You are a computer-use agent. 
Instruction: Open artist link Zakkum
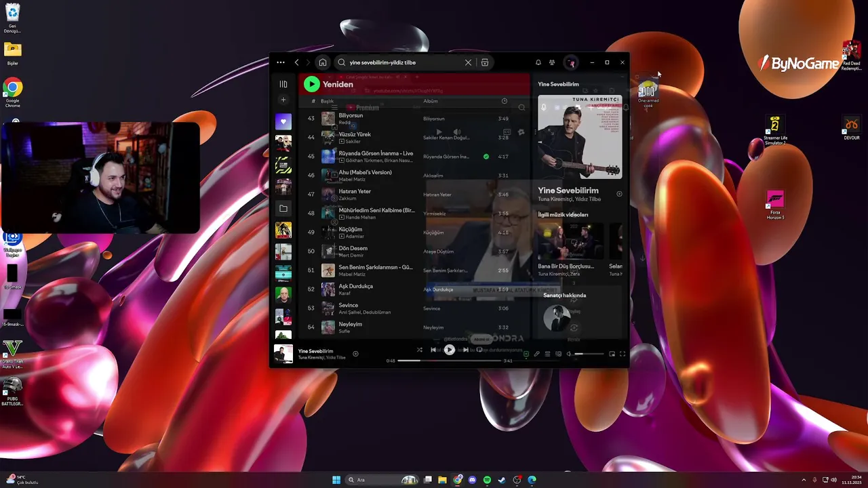pyautogui.click(x=347, y=199)
